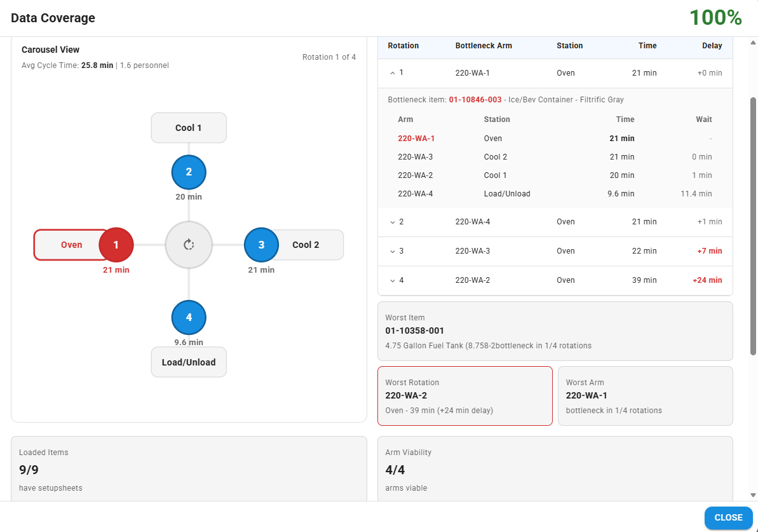Click 220-WA-4 in rotation 2 row
This screenshot has width=758, height=532.
click(x=473, y=221)
